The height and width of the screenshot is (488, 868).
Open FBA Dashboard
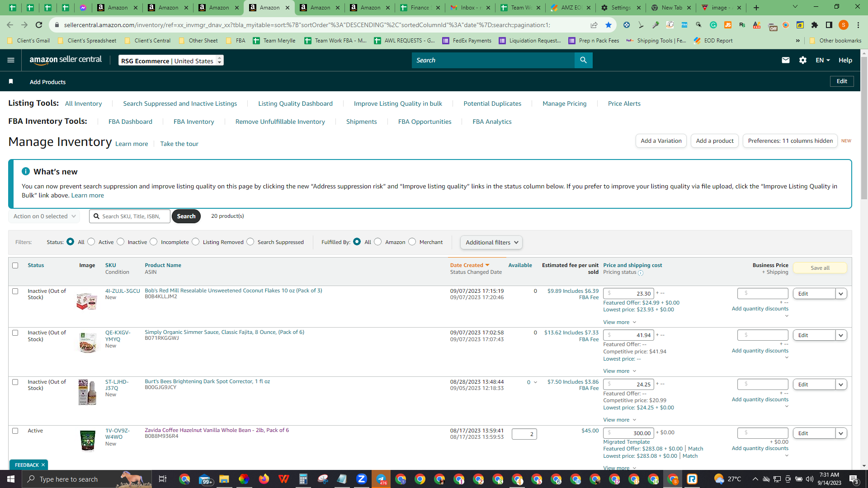point(130,122)
